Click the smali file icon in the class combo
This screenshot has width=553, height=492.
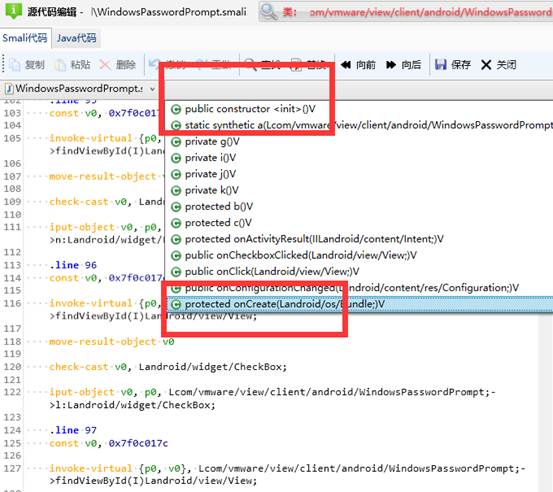point(10,89)
